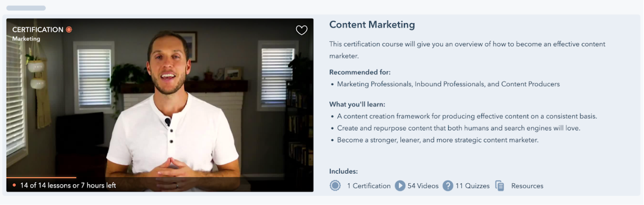Screen dimensions: 644x205
Task: Click the 'A content creation framework' bullet
Action: coord(467,116)
